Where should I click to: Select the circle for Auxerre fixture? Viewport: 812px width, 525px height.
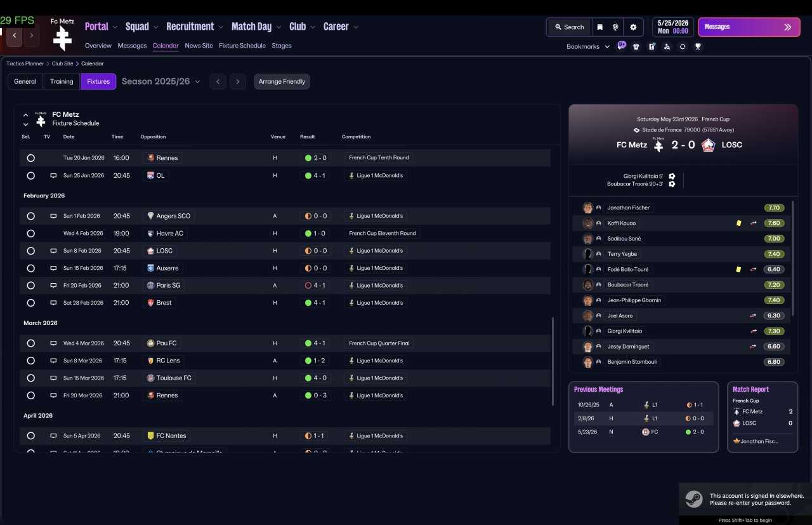pyautogui.click(x=30, y=269)
